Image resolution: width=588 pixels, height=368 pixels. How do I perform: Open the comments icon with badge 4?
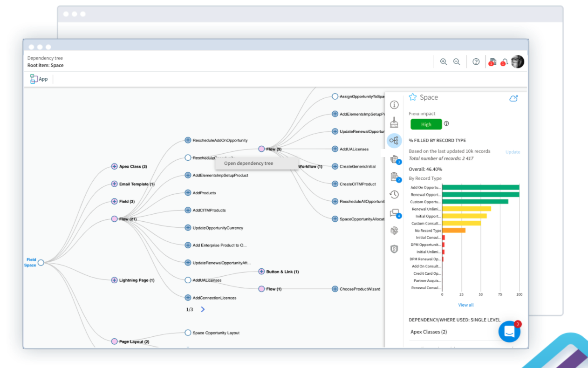coord(394,213)
